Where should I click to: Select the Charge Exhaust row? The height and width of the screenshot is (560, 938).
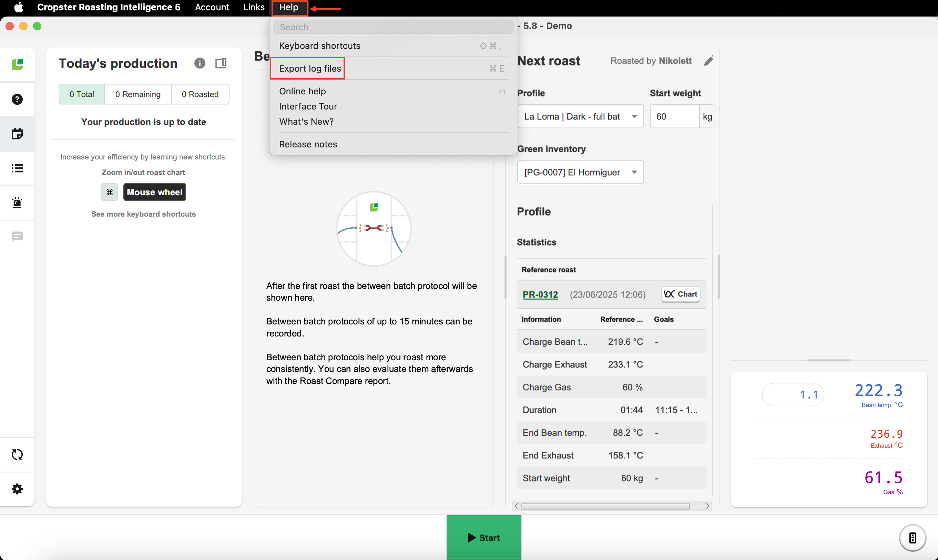pos(612,364)
